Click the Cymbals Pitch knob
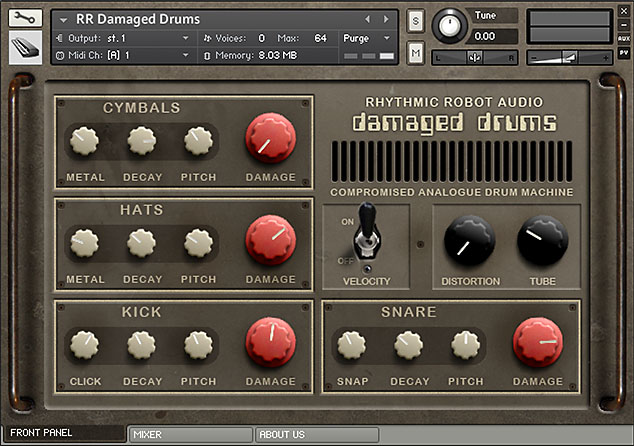This screenshot has height=446, width=634. click(x=198, y=141)
